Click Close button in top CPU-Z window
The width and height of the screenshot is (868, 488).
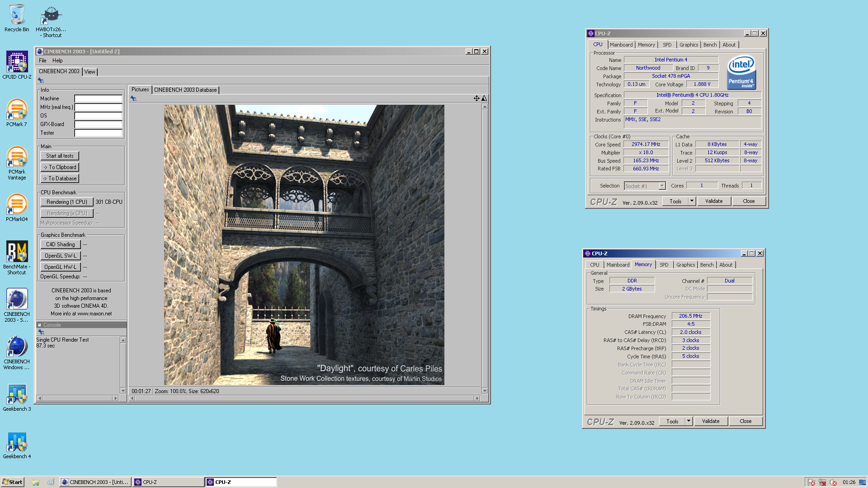point(749,202)
